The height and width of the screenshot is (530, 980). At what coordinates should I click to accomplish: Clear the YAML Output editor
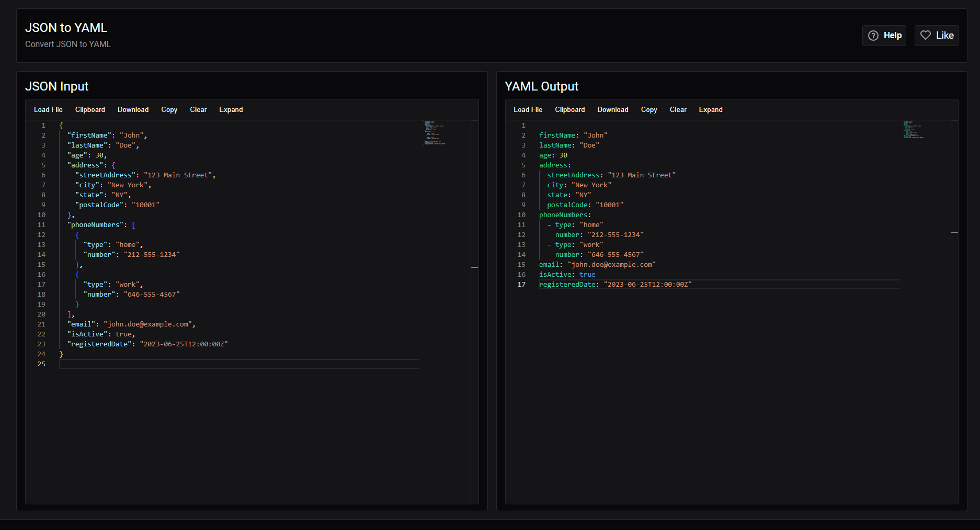point(678,109)
